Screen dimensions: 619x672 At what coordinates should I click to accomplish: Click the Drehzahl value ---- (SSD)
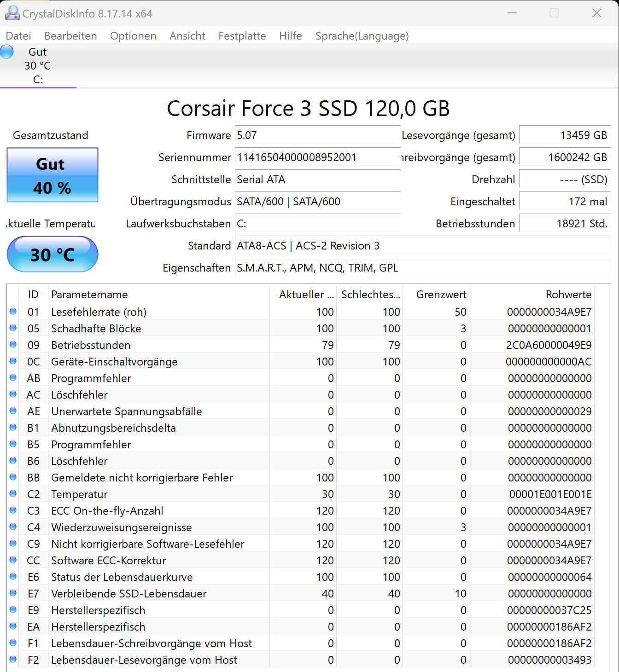pos(565,180)
